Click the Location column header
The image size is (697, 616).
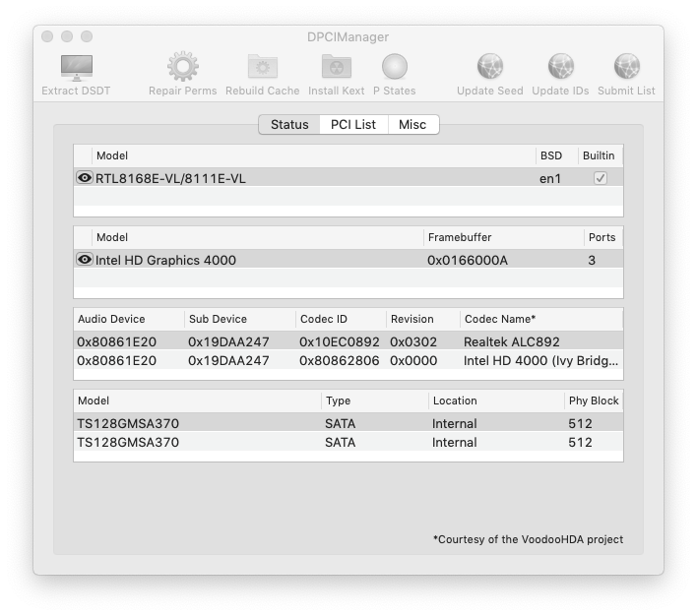pos(496,400)
